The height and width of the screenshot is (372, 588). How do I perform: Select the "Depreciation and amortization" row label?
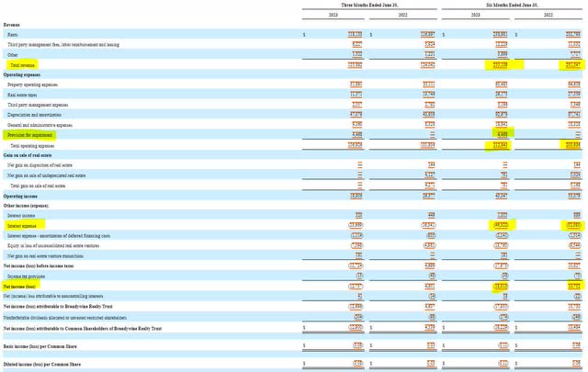(x=34, y=115)
